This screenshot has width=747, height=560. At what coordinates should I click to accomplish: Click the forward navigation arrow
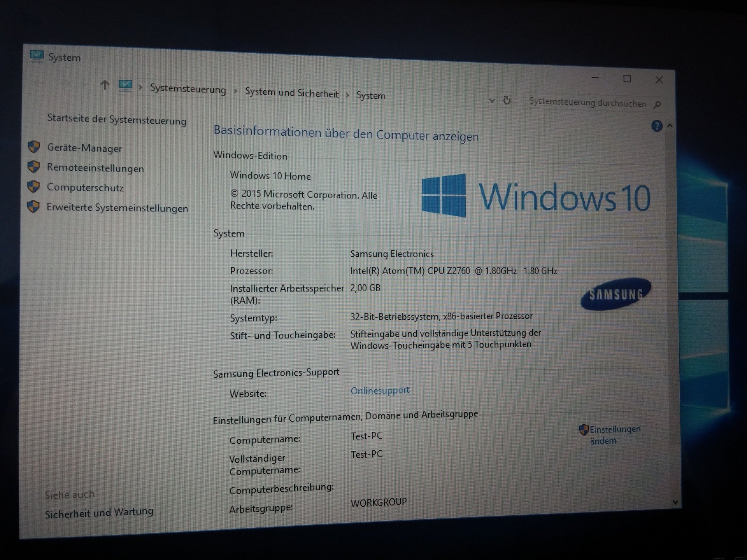[65, 83]
